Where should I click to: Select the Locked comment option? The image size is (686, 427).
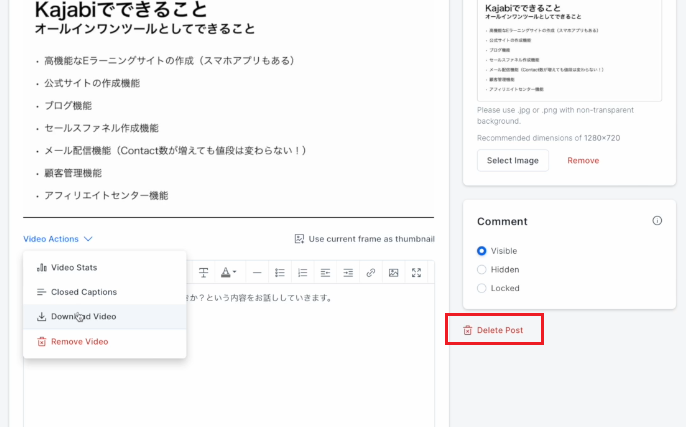482,288
